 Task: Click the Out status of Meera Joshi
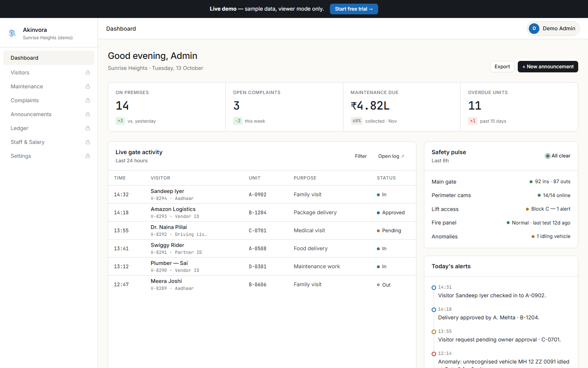click(383, 285)
